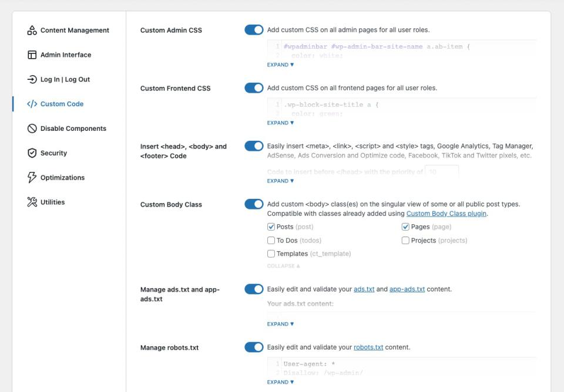Click the Content Management sidebar icon
This screenshot has height=392, width=564.
[32, 31]
